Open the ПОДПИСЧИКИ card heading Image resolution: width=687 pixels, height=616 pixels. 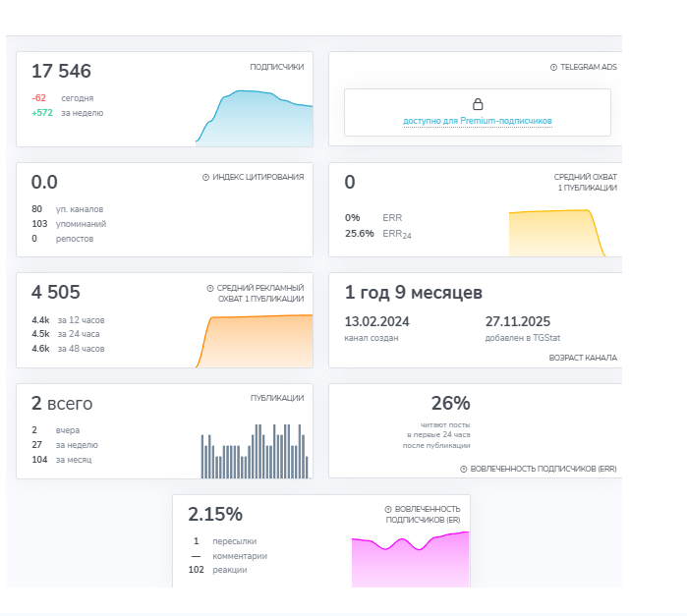click(x=276, y=68)
